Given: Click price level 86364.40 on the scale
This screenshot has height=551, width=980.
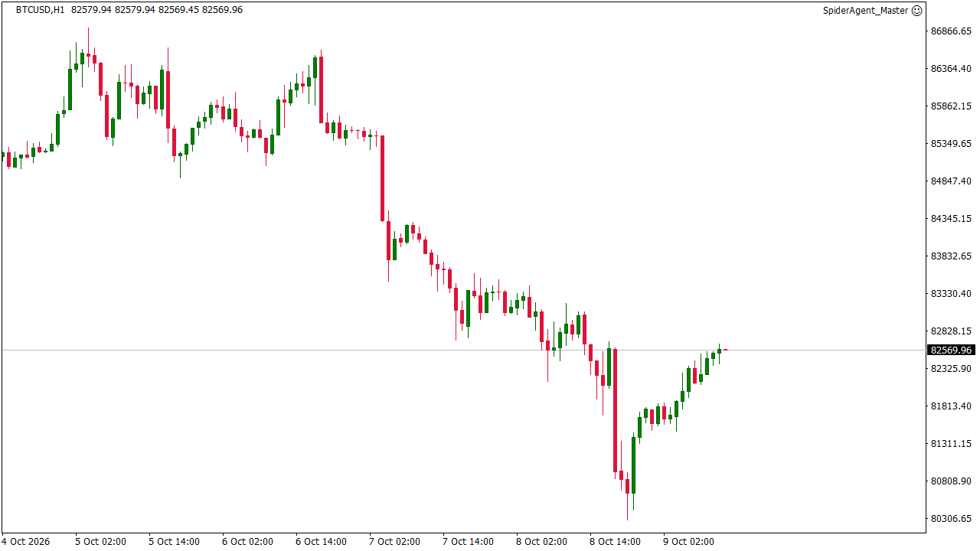Looking at the screenshot, I should [x=950, y=69].
